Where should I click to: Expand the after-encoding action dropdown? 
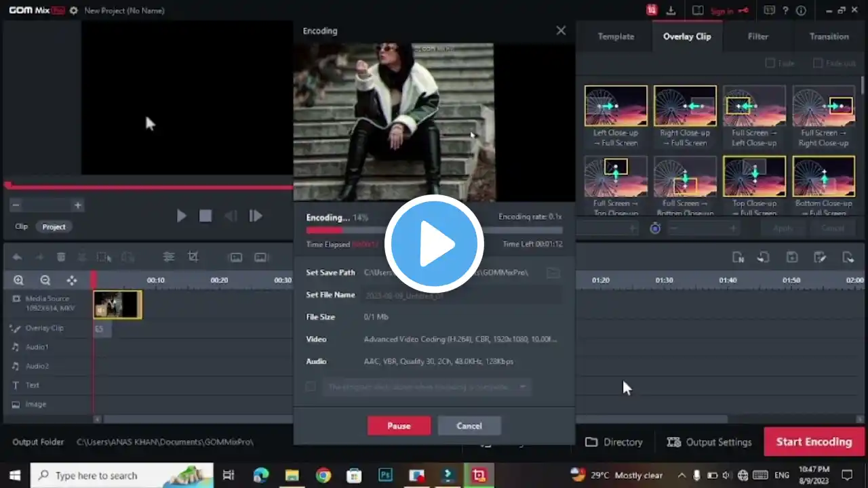tap(523, 387)
